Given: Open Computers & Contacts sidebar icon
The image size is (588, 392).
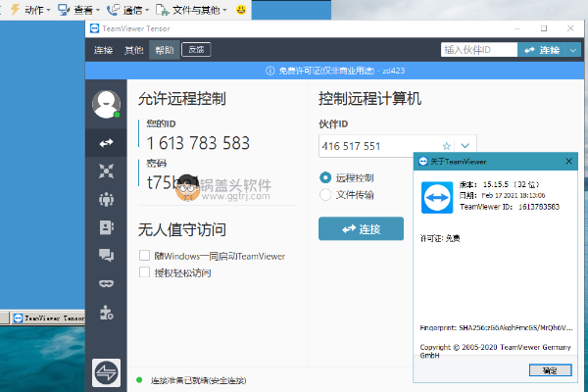Looking at the screenshot, I should point(106,226).
